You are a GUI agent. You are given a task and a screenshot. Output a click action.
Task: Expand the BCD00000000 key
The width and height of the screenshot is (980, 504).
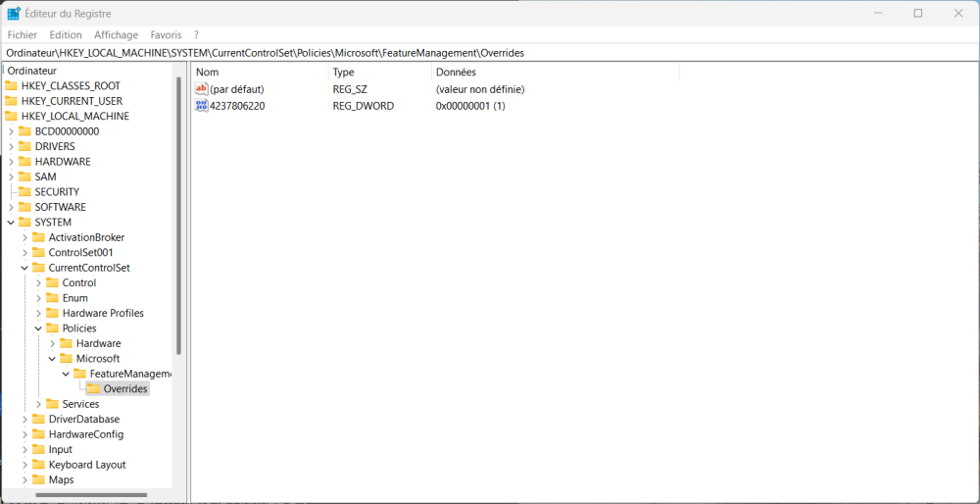point(11,131)
